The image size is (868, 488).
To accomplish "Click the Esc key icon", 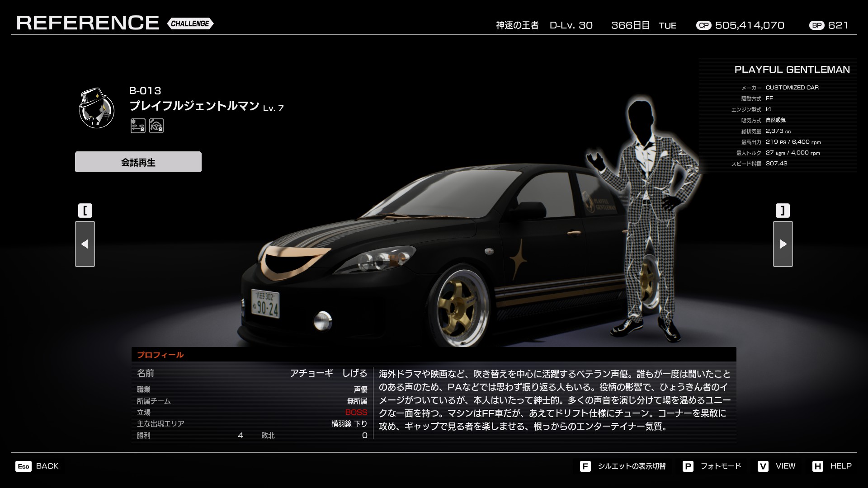I will pos(24,466).
